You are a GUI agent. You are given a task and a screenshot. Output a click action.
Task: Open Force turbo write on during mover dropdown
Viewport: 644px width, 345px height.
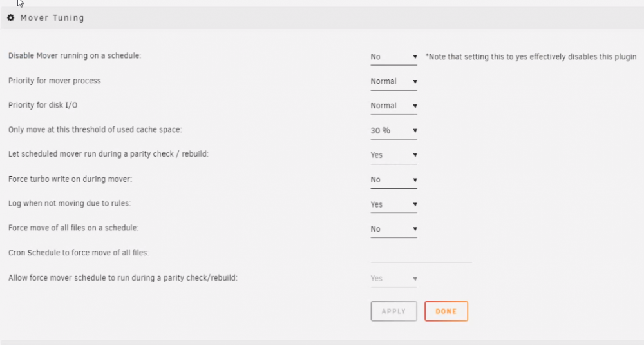(393, 180)
